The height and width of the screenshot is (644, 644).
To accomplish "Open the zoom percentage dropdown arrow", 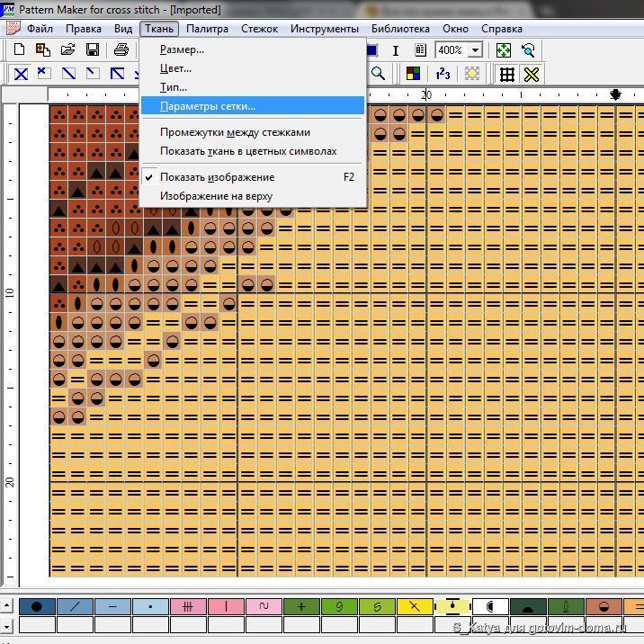I will [475, 50].
